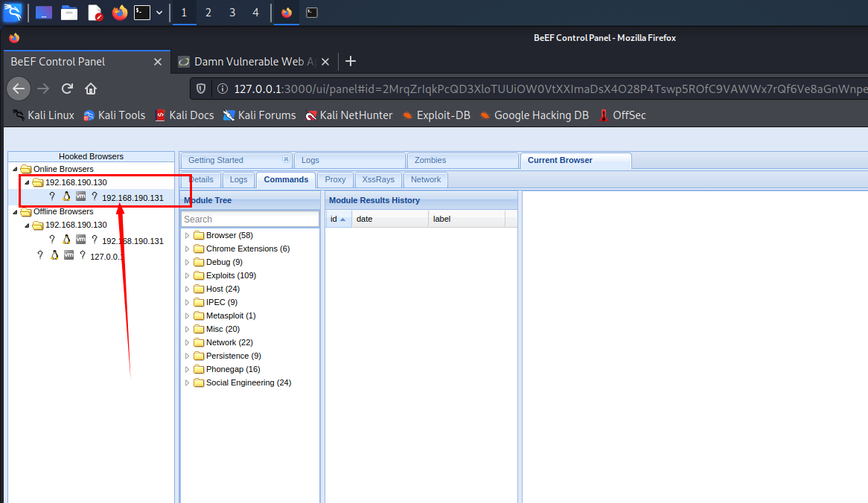Expand the Browser (58) module folder
The width and height of the screenshot is (868, 503).
187,235
